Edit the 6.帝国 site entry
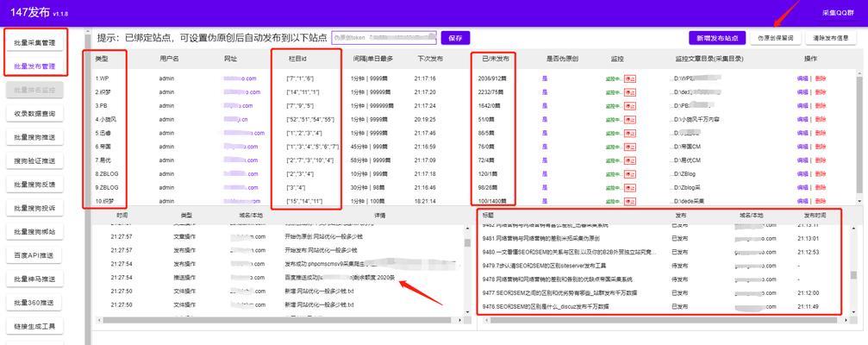Image resolution: width=868 pixels, height=345 pixels. pos(802,147)
